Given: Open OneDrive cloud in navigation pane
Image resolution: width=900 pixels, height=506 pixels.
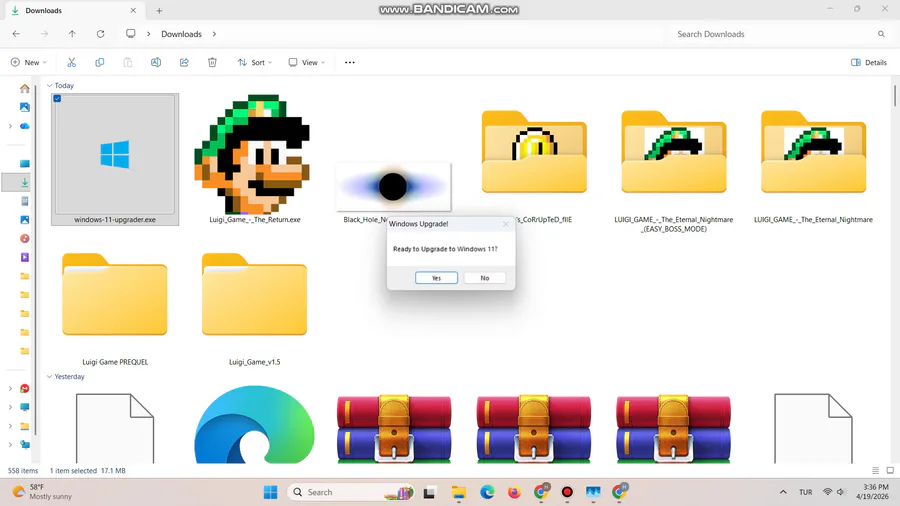Looking at the screenshot, I should 25,126.
